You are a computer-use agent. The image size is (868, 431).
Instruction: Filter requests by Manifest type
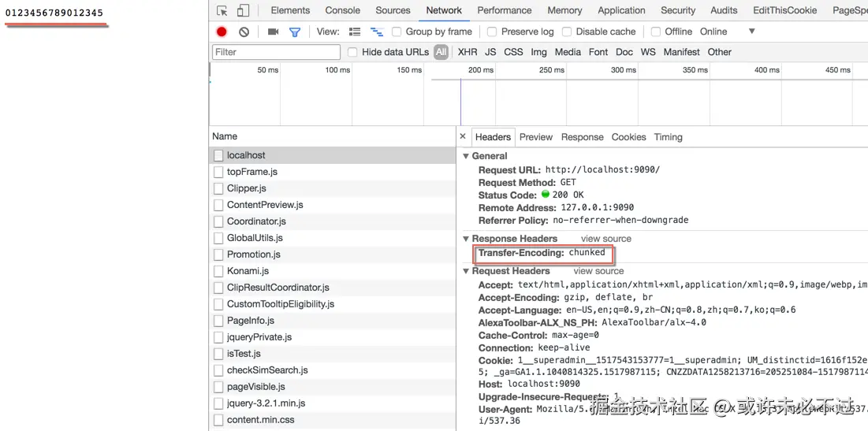681,52
